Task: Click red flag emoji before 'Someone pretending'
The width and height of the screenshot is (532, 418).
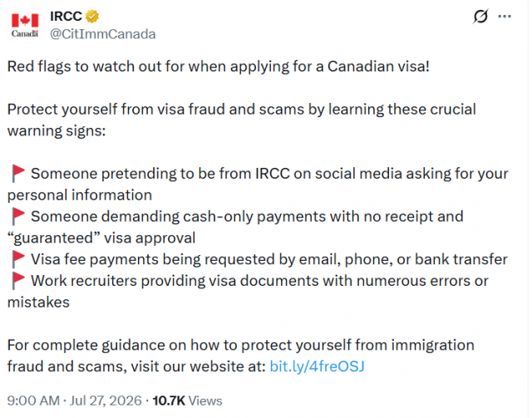Action: (18, 174)
